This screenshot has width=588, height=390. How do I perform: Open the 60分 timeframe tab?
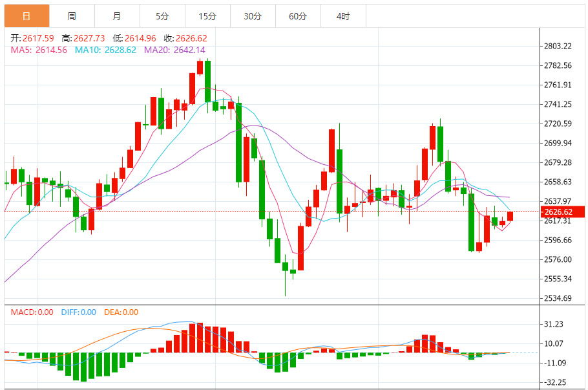pyautogui.click(x=298, y=16)
